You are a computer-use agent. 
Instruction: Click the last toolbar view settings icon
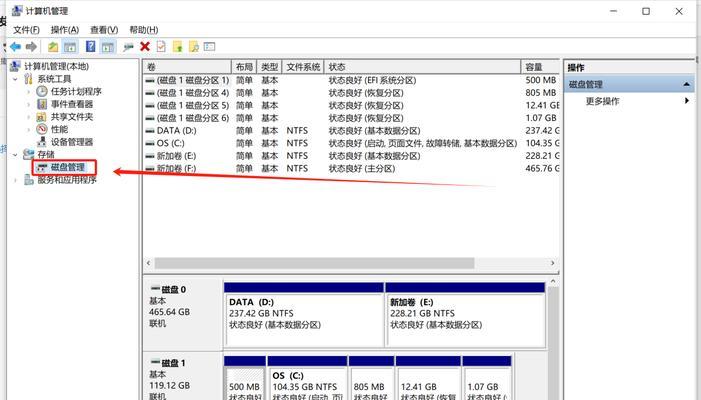[x=209, y=46]
